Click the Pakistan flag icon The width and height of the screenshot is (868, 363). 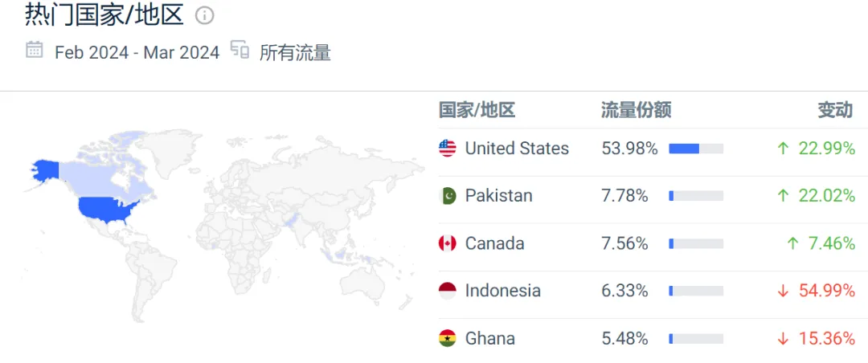[448, 195]
